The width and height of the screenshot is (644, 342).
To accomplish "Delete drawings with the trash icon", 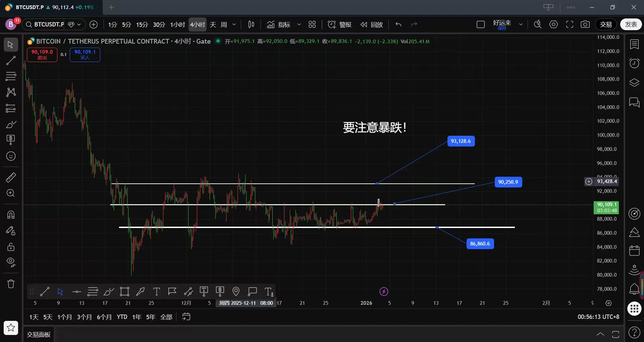I will click(x=11, y=284).
